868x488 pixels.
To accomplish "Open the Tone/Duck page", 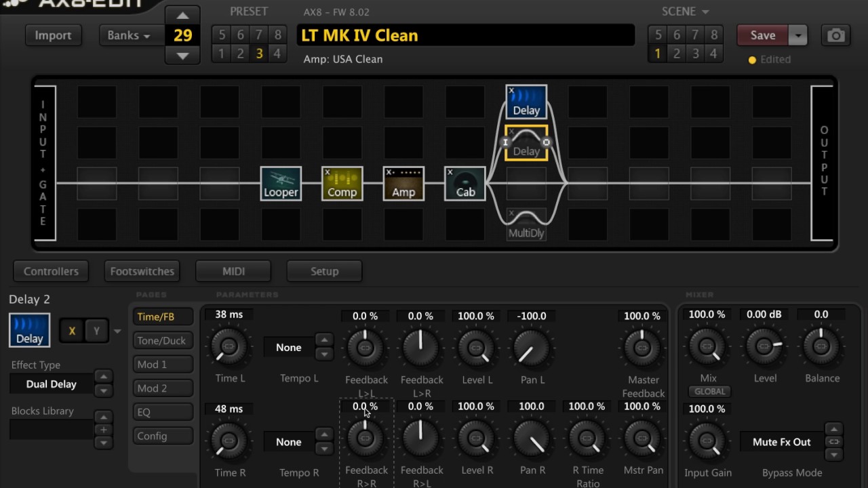I will [163, 340].
